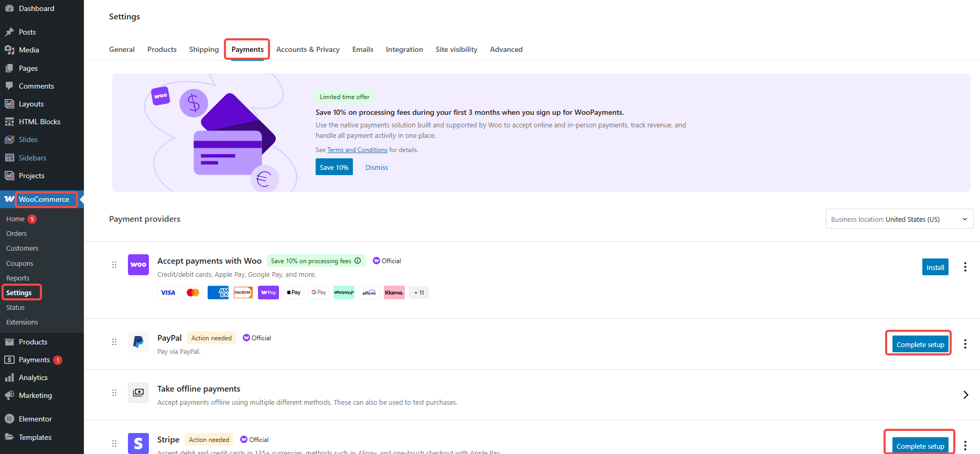Click the WooCommerce logo icon in sidebar
Image resolution: width=980 pixels, height=454 pixels.
coord(9,199)
